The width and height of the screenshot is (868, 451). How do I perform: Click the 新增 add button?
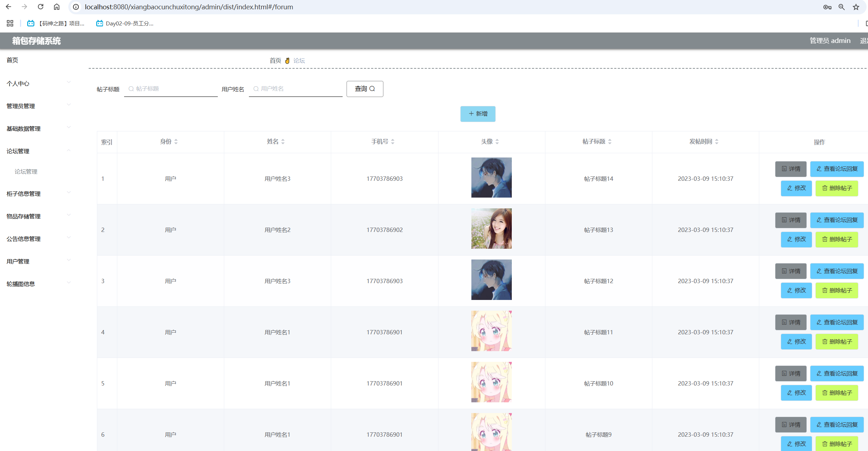[x=478, y=114]
